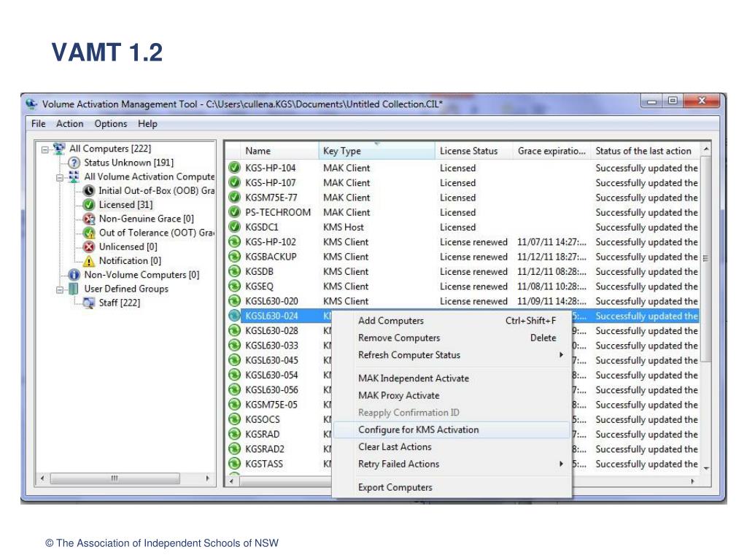Sort by the License Status column header
This screenshot has width=747, height=560.
coord(474,151)
